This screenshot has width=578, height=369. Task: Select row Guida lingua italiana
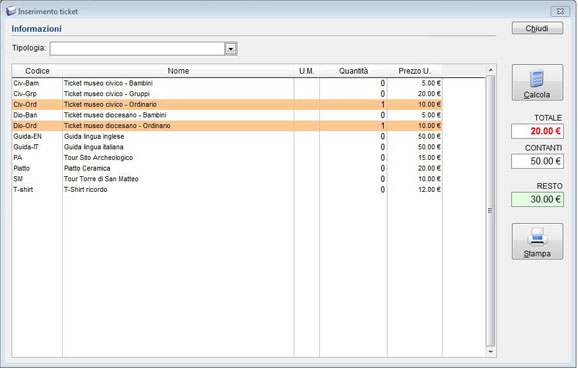pyautogui.click(x=227, y=147)
